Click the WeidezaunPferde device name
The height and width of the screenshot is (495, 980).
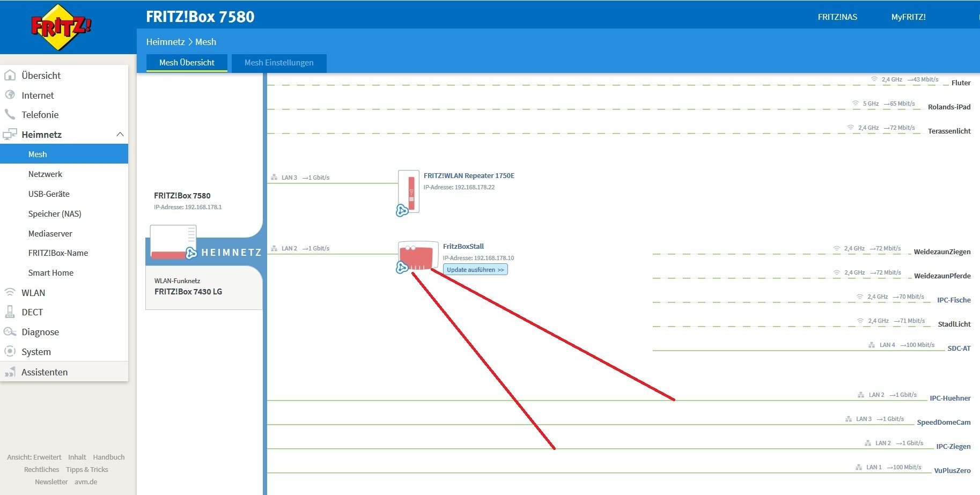click(x=942, y=276)
